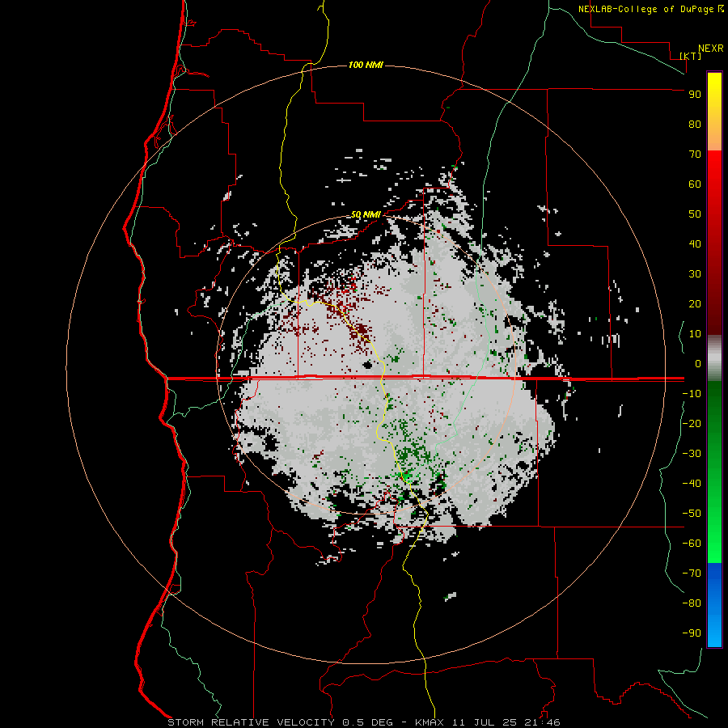Select the 30 value on velocity scale

pyautogui.click(x=695, y=274)
